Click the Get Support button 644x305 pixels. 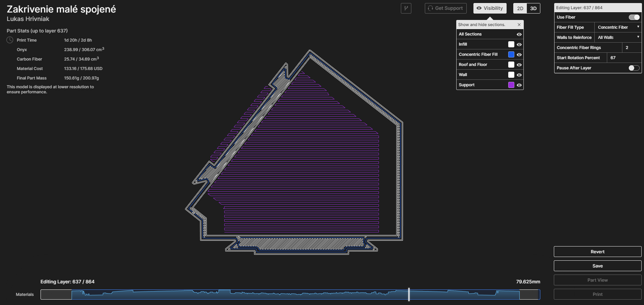click(445, 8)
